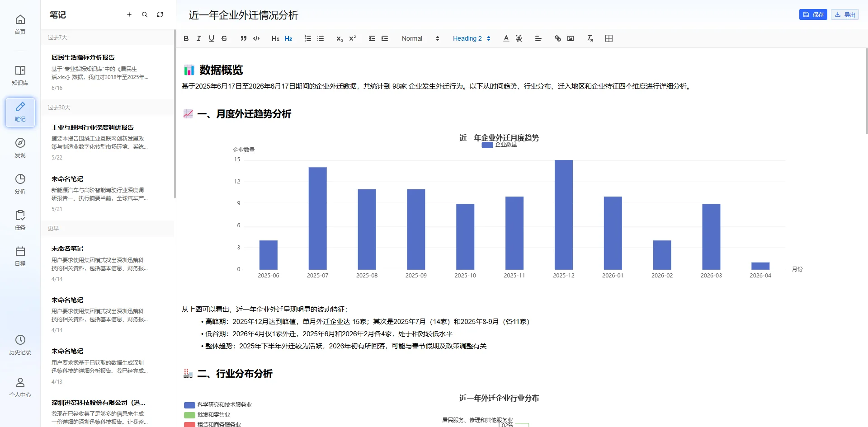This screenshot has width=868, height=427.
Task: Refresh the notes list
Action: click(160, 14)
